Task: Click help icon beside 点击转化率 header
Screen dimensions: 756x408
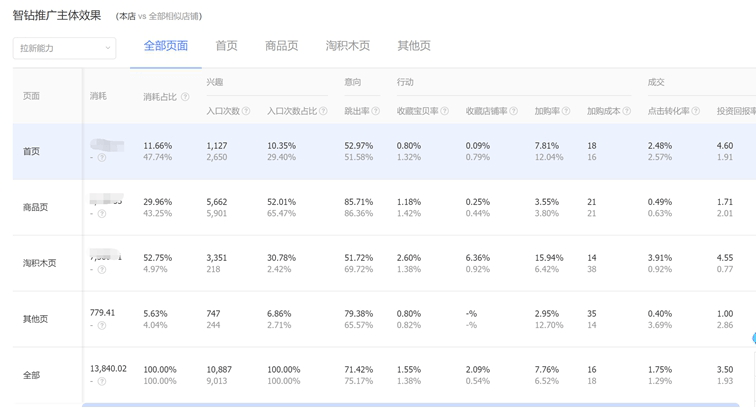Action: (696, 111)
